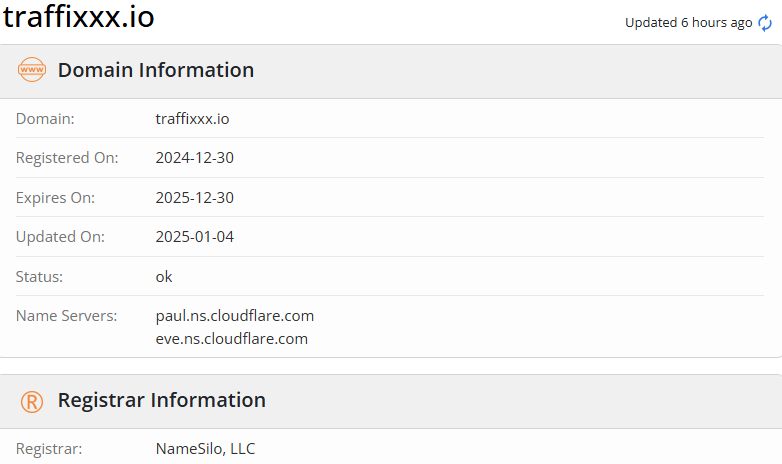
Task: Click the orange registrar R icon
Action: point(32,401)
